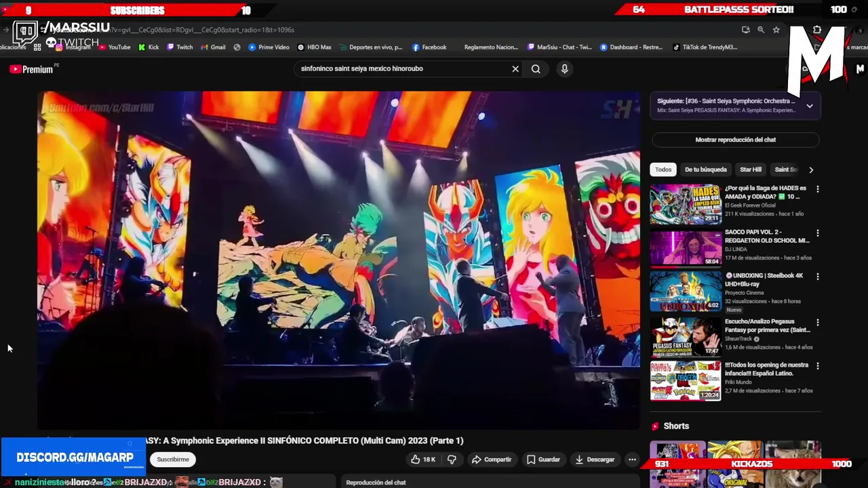Click 'Reproducción del chat' panel header
The height and width of the screenshot is (488, 868).
pos(376,483)
